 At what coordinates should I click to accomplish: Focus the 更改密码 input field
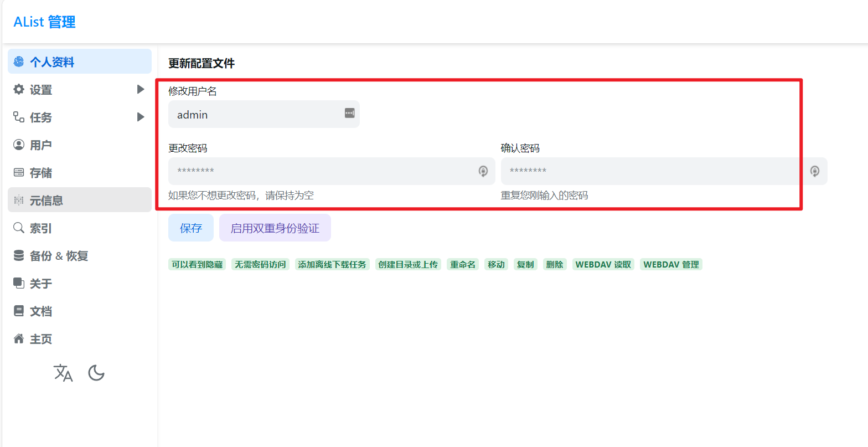(332, 171)
